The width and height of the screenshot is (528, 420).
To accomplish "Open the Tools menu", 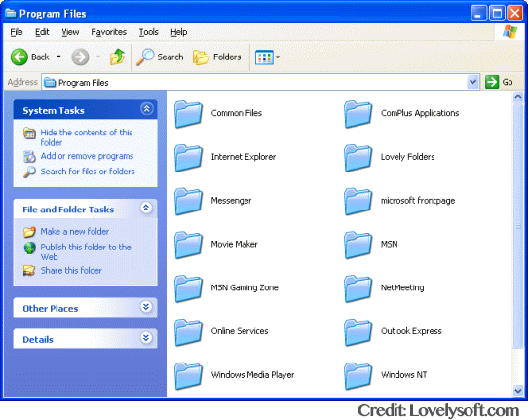I will [148, 32].
